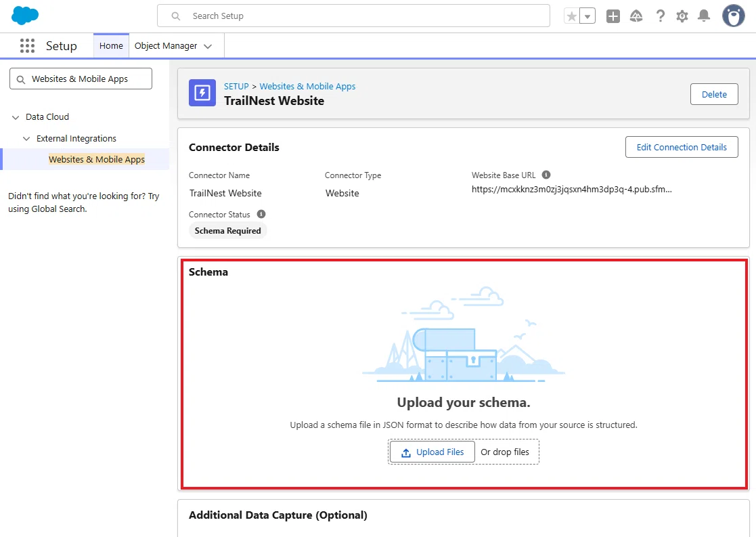Screen dimensions: 756x537
Task: Click the Quick Find search box
Action: [x=81, y=79]
